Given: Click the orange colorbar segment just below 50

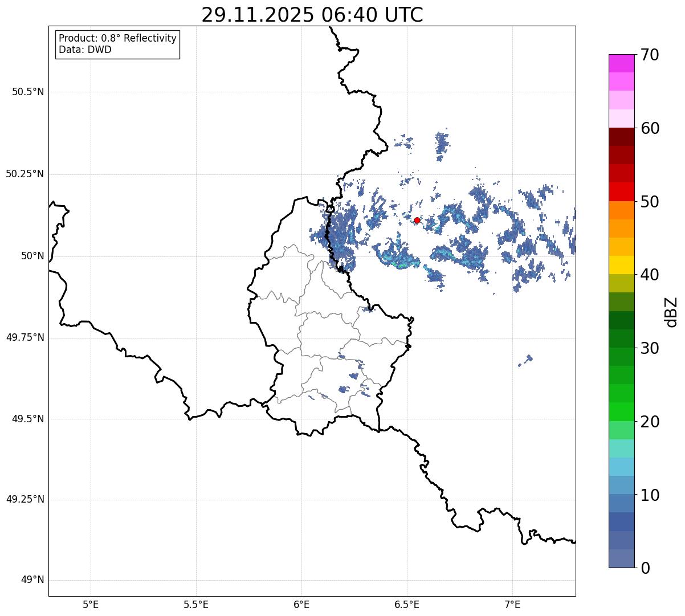Looking at the screenshot, I should (x=621, y=210).
